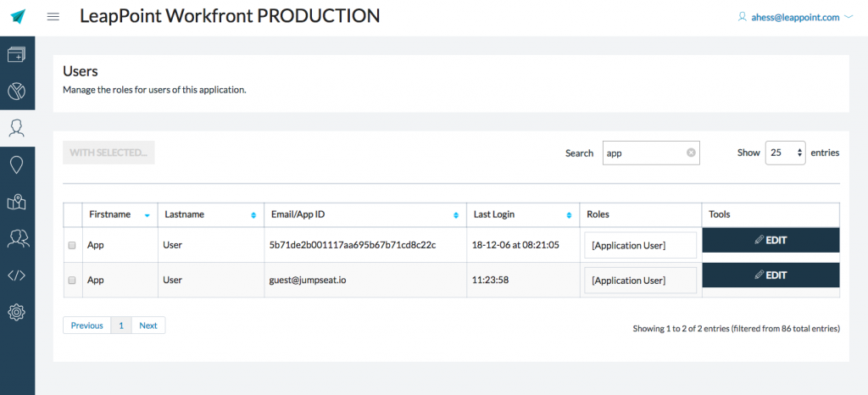868x395 pixels.
Task: Open the Show entries count dropdown
Action: click(786, 153)
